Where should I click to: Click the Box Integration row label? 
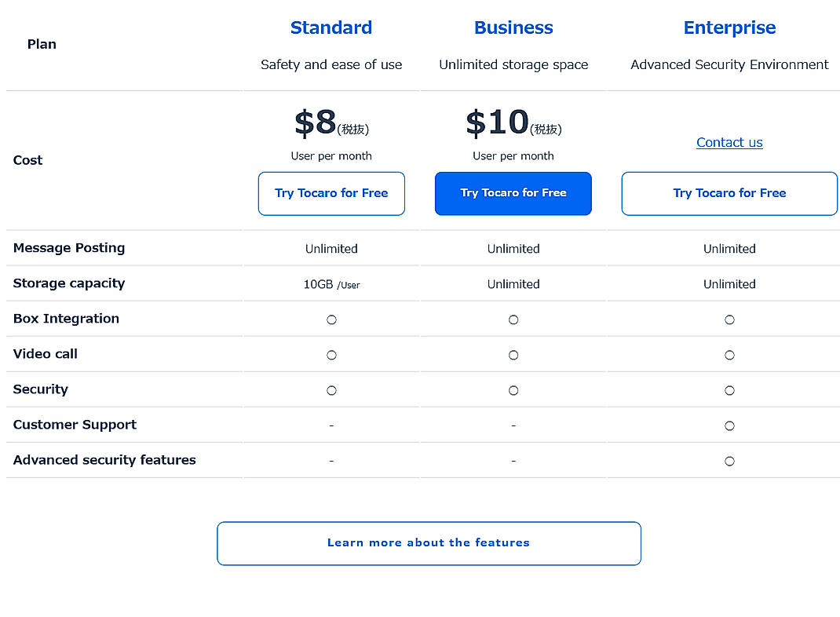pos(66,319)
